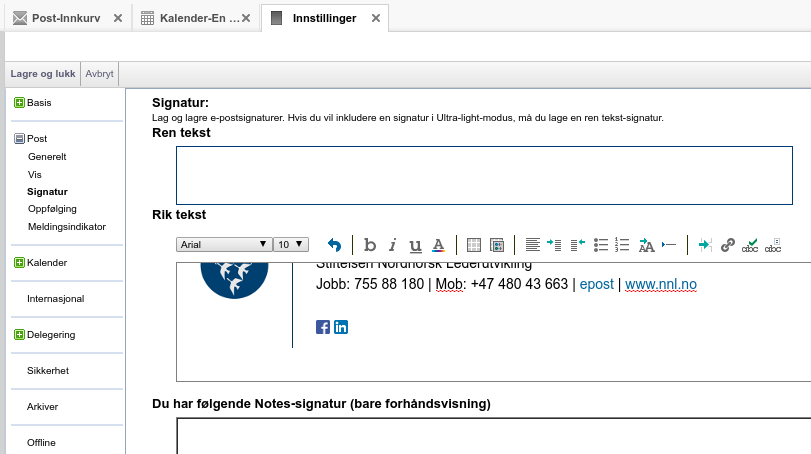The image size is (811, 454).
Task: Click the undo arrow in signature toolbar
Action: click(x=335, y=245)
